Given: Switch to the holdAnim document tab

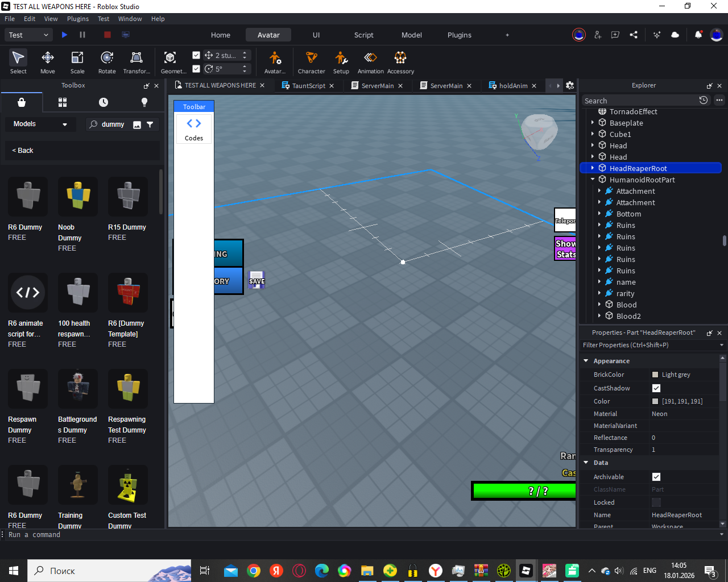Looking at the screenshot, I should [513, 86].
